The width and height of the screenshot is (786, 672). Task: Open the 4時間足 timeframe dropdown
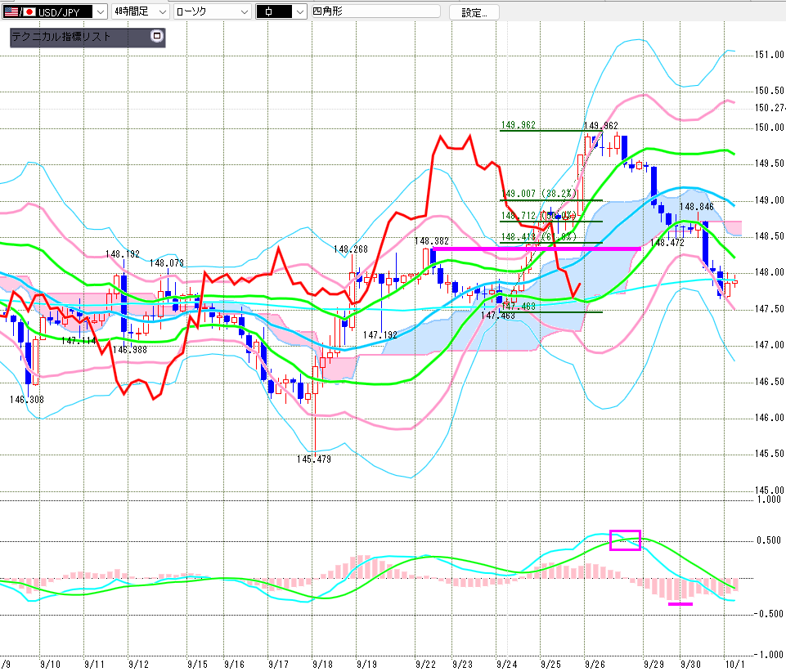point(161,12)
